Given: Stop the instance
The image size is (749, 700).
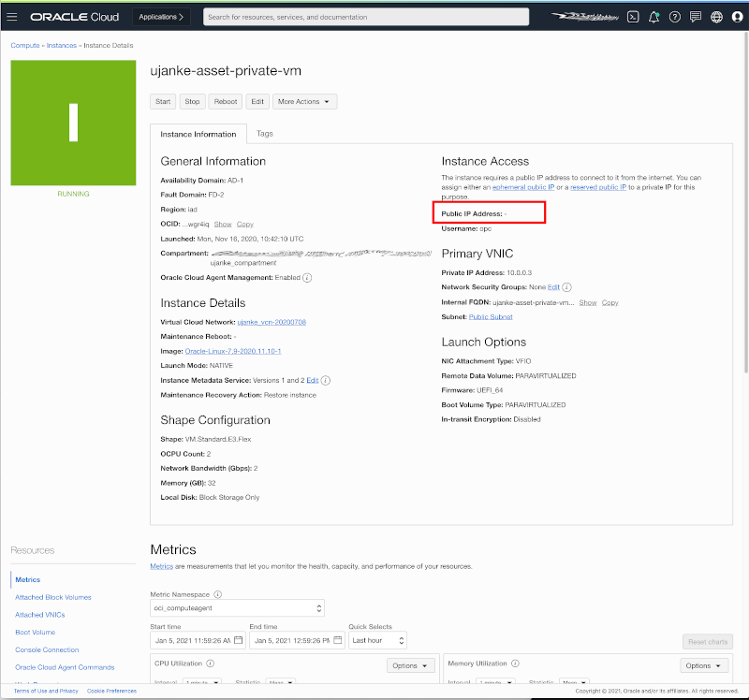Looking at the screenshot, I should pos(192,101).
